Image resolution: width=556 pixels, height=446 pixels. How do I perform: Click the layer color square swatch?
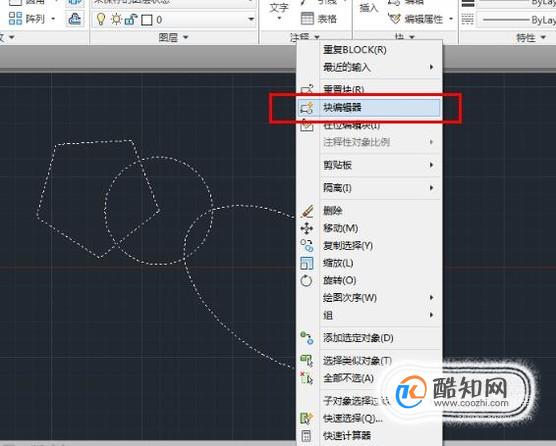click(x=147, y=20)
